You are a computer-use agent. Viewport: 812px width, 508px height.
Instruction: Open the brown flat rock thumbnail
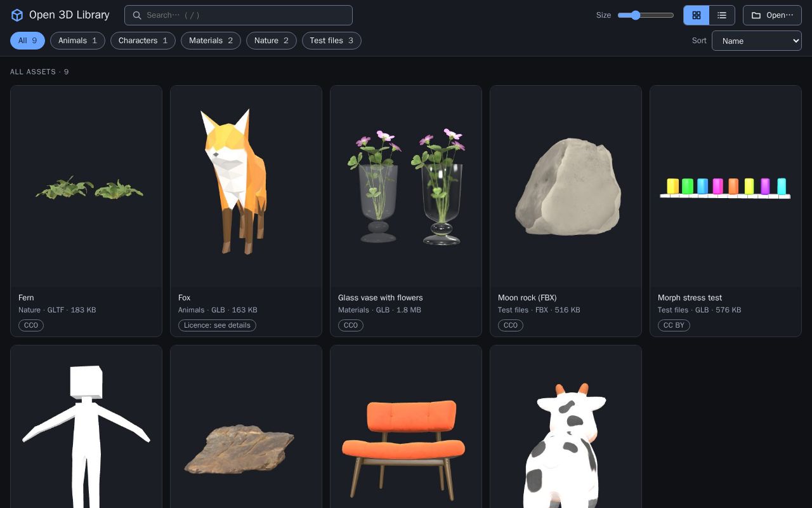246,427
